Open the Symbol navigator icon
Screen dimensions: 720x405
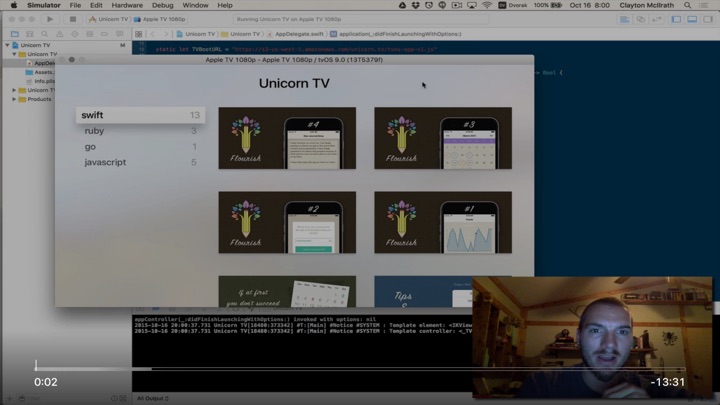29,34
